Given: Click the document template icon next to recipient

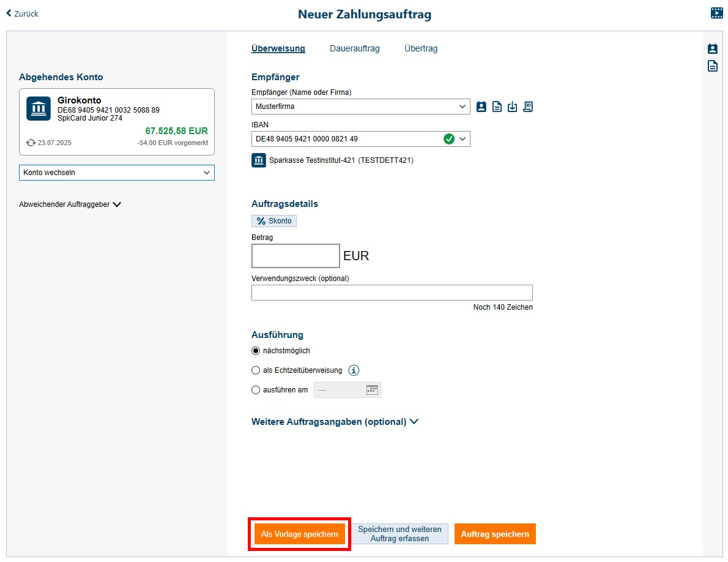Looking at the screenshot, I should tap(497, 107).
